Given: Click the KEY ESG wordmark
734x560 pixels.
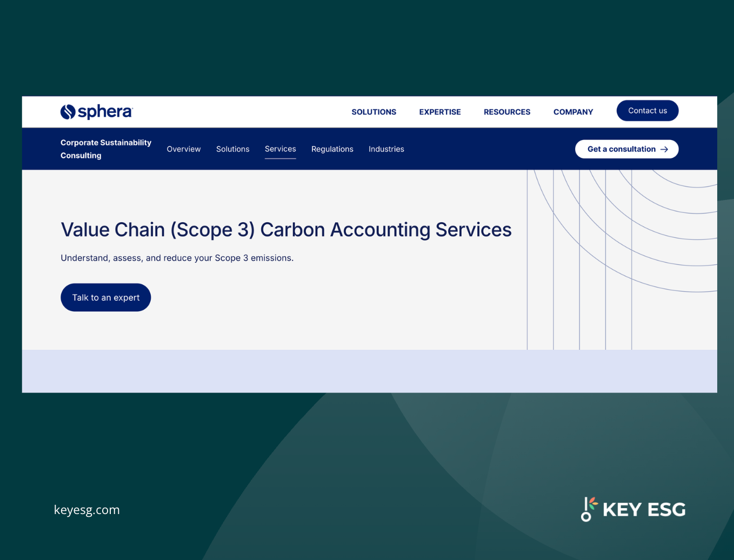Looking at the screenshot, I should pos(643,509).
